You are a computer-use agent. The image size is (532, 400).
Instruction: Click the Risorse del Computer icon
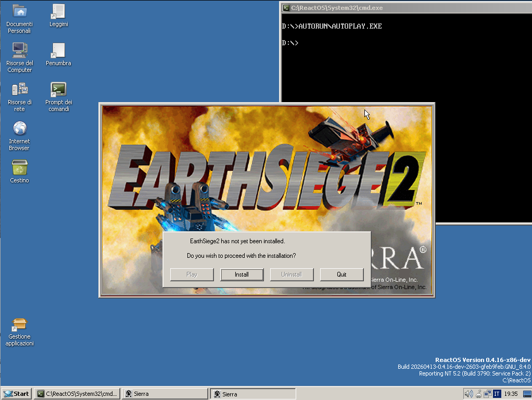click(x=19, y=50)
